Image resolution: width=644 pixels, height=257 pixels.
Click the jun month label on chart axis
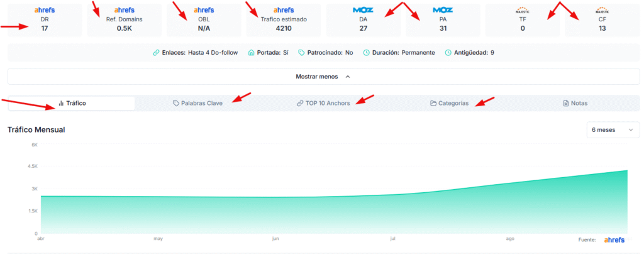coord(275,238)
